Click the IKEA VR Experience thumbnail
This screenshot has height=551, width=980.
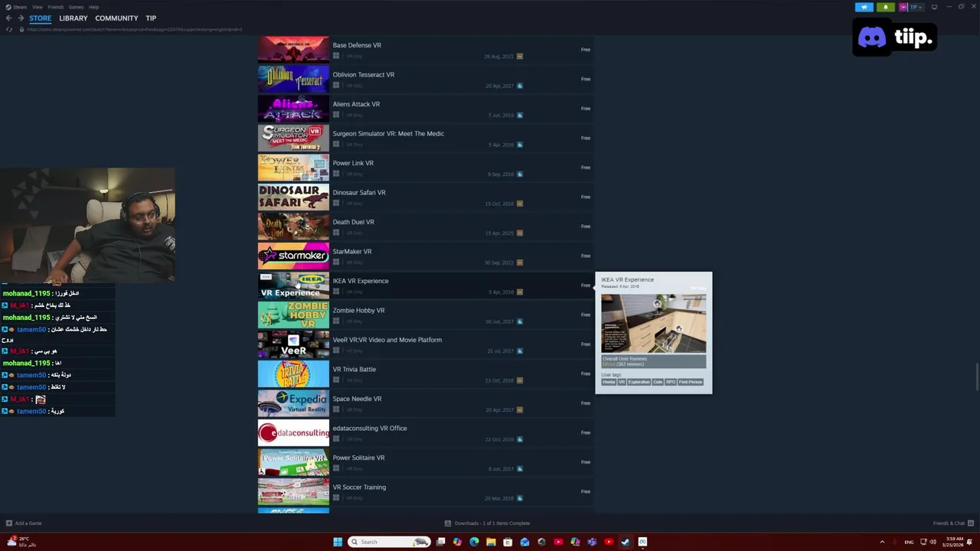click(293, 285)
